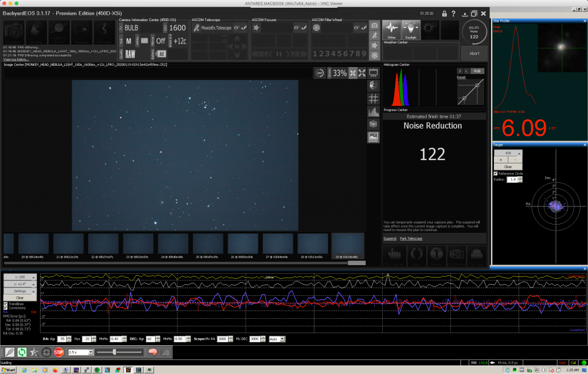This screenshot has height=374, width=588.
Task: Open help with the question mark icon
Action: pos(455,14)
